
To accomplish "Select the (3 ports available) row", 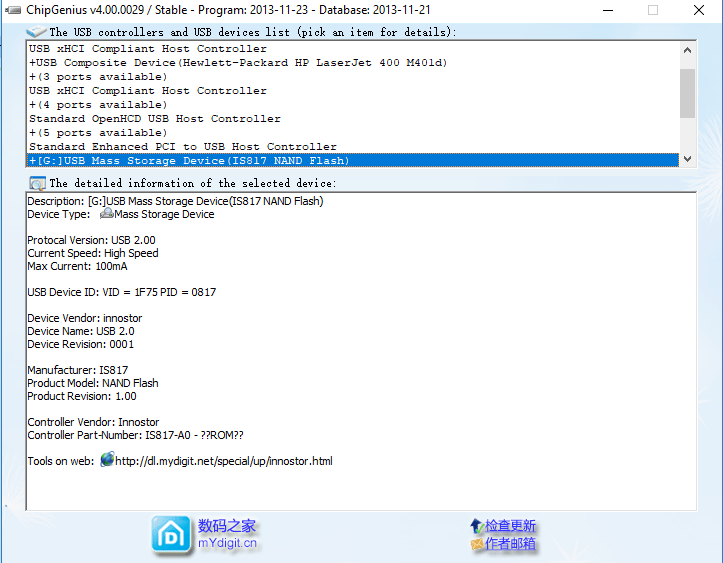I will (x=352, y=77).
